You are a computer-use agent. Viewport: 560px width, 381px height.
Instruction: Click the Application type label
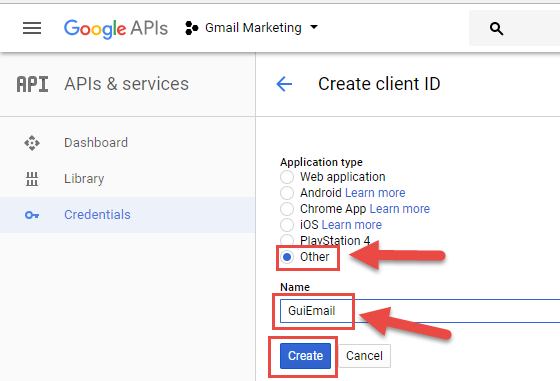click(x=321, y=162)
